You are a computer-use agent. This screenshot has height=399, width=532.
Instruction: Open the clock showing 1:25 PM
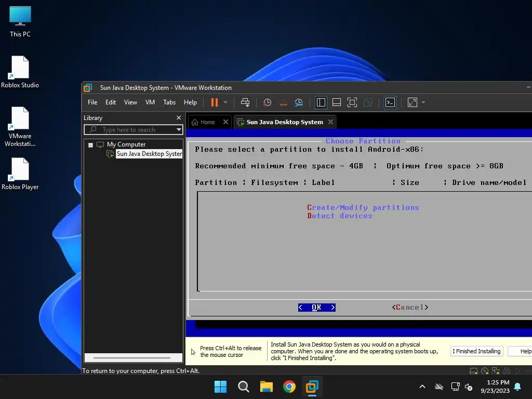point(495,387)
